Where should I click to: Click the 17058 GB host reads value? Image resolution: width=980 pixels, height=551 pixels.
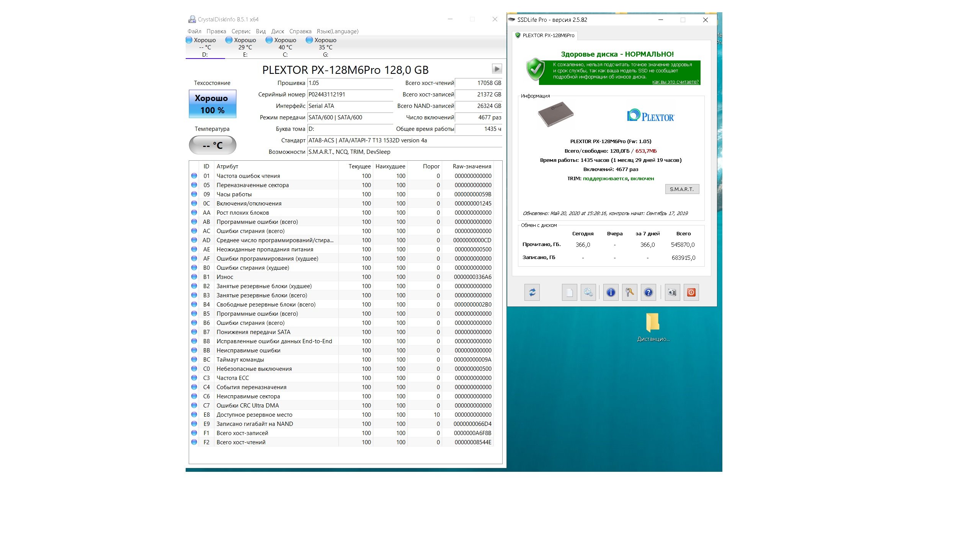[x=479, y=83]
